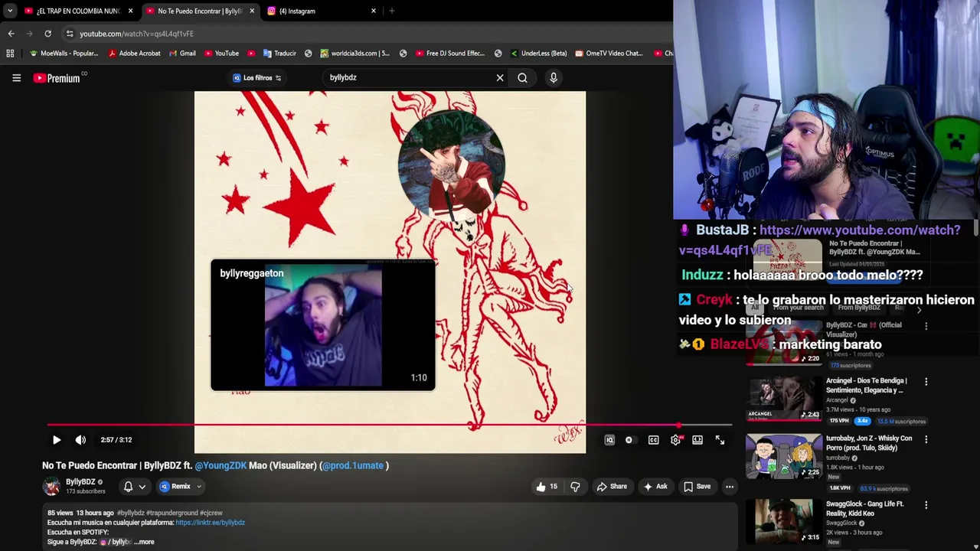Open options menu for Arcángel video
Screen dimensions: 980x551
(x=926, y=381)
